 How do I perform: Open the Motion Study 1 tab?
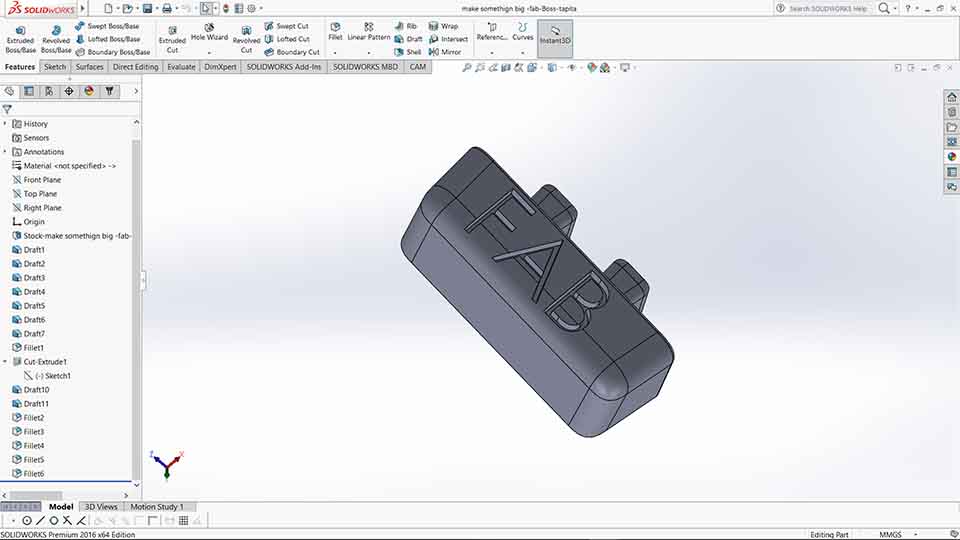[157, 506]
